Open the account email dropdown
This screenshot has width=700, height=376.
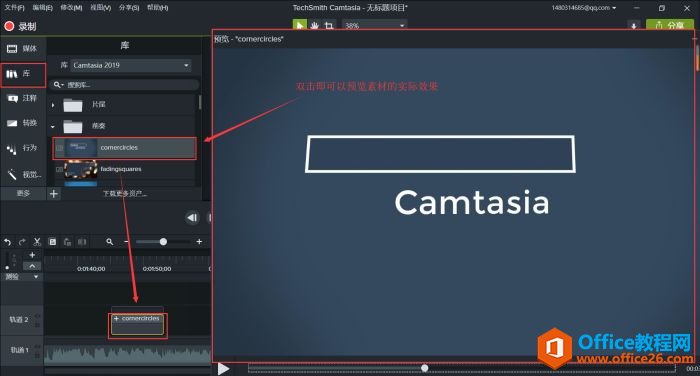tap(584, 8)
